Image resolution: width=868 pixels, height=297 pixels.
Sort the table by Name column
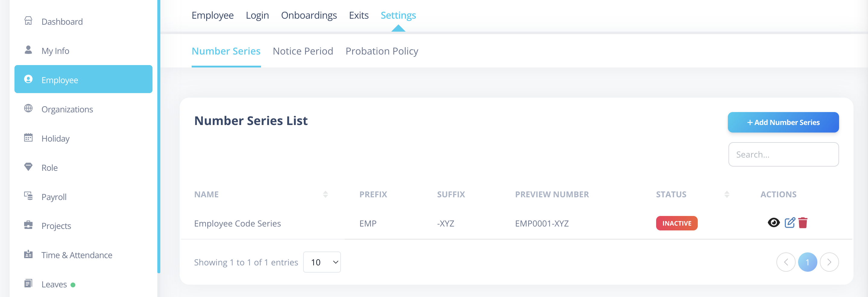pos(325,194)
